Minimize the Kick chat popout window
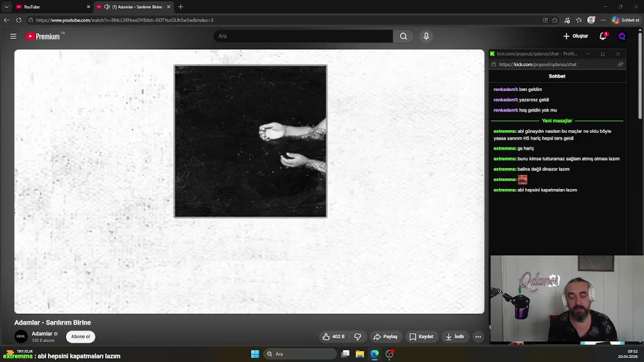Image resolution: width=644 pixels, height=362 pixels. [x=587, y=54]
